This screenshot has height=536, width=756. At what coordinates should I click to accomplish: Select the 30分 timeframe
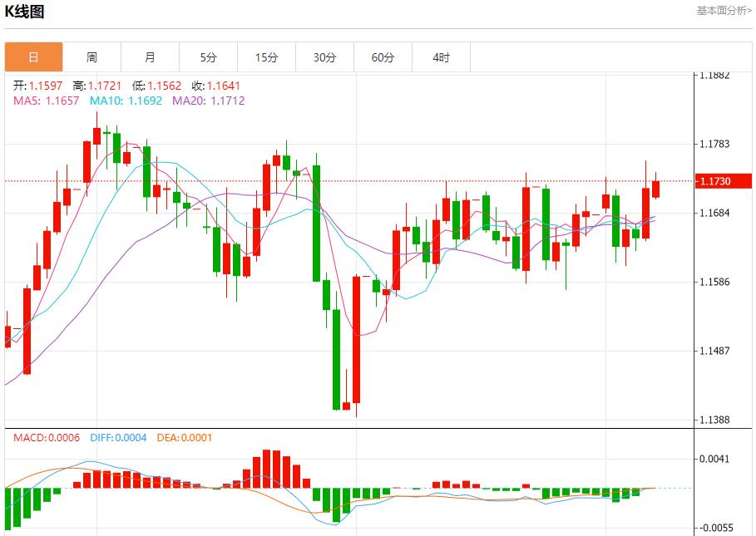click(x=324, y=57)
